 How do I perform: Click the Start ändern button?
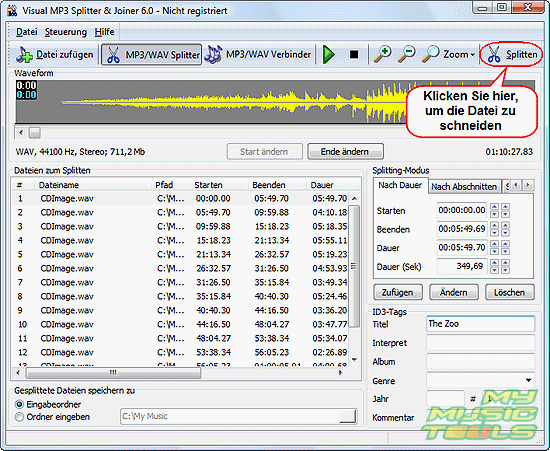pos(264,152)
